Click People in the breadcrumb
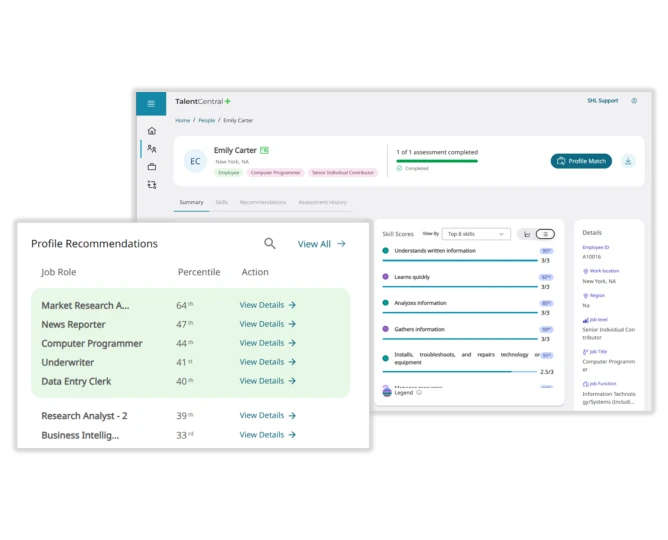The height and width of the screenshot is (540, 668). [206, 120]
